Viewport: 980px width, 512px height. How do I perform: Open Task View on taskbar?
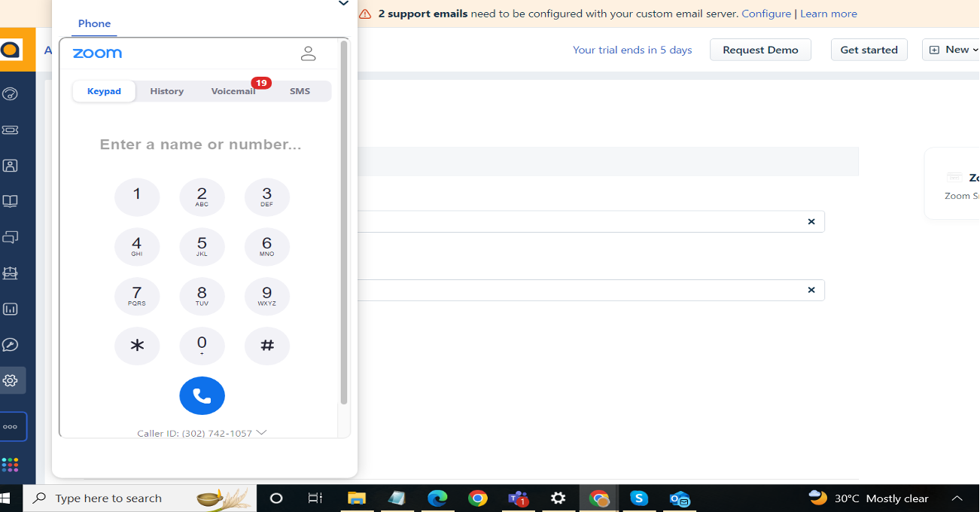pos(315,498)
